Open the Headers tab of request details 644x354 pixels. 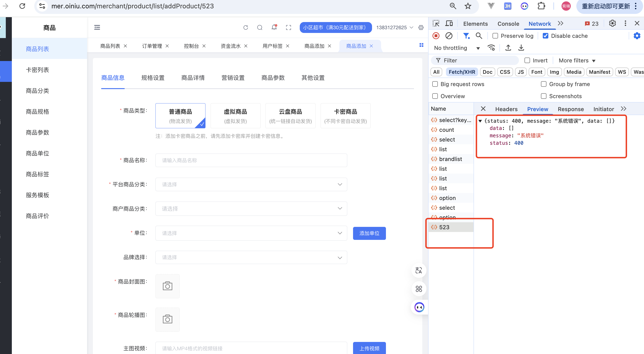click(x=506, y=109)
